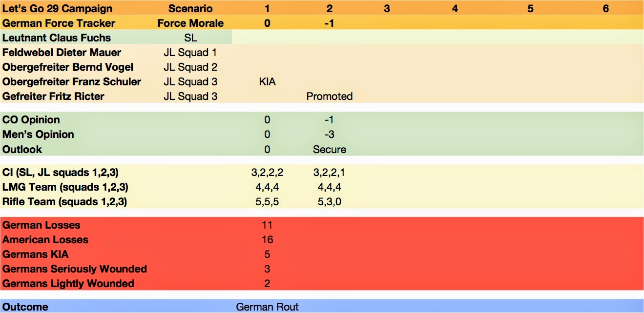Image resolution: width=644 pixels, height=313 pixels.
Task: Click the "Force Morale" header cell
Action: [x=190, y=23]
